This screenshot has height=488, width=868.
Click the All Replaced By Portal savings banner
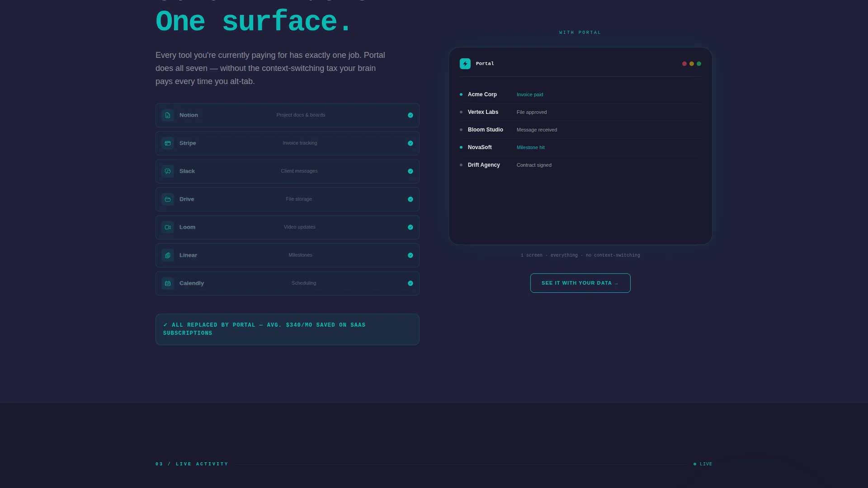[x=288, y=329]
